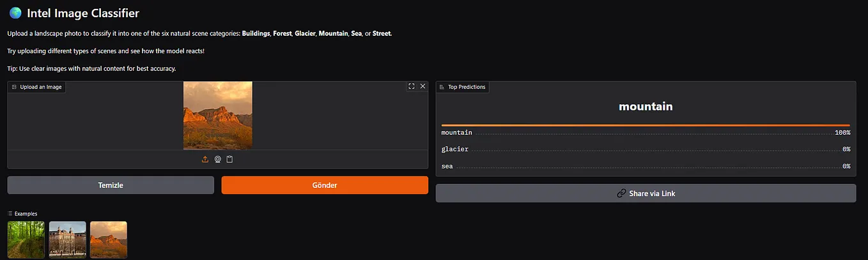The height and width of the screenshot is (260, 868).
Task: Click the uploaded mountain image preview
Action: click(218, 116)
